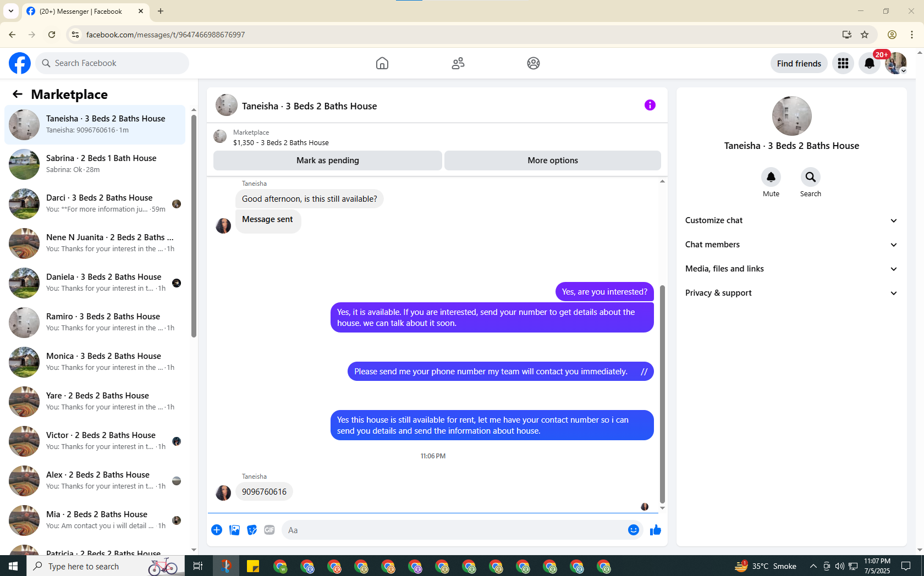The width and height of the screenshot is (924, 576).
Task: Open chat header Taneisha 3 Beds title
Action: point(309,106)
